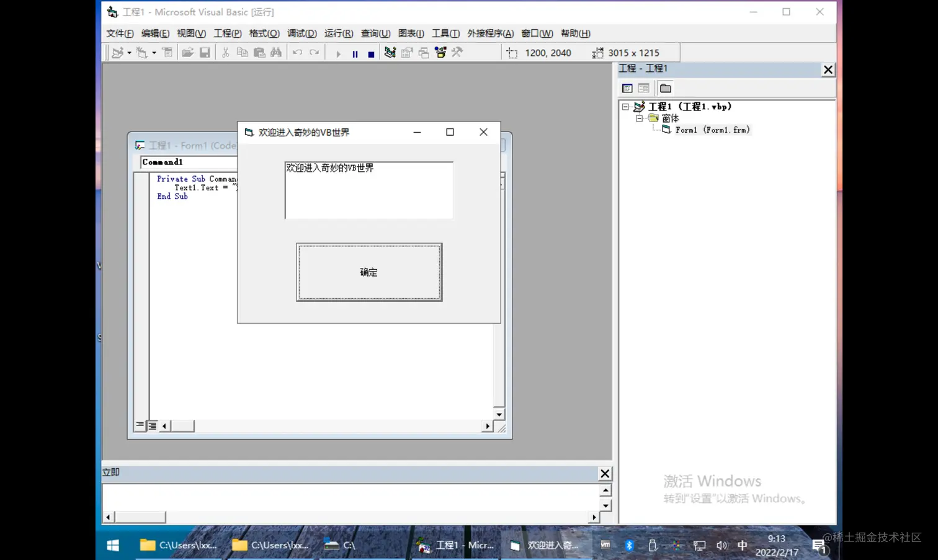This screenshot has width=938, height=560.
Task: Click the Procedure View button in code window
Action: tap(140, 426)
